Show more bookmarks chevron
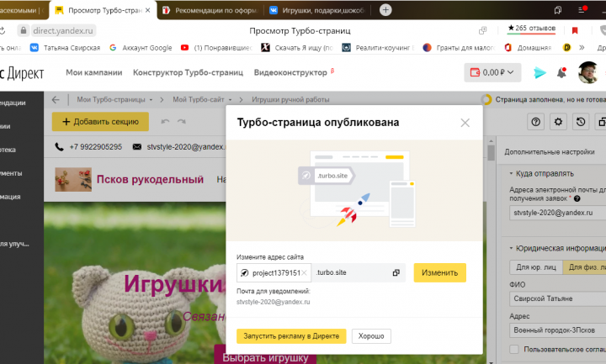Image resolution: width=606 pixels, height=364 pixels. coord(582,47)
